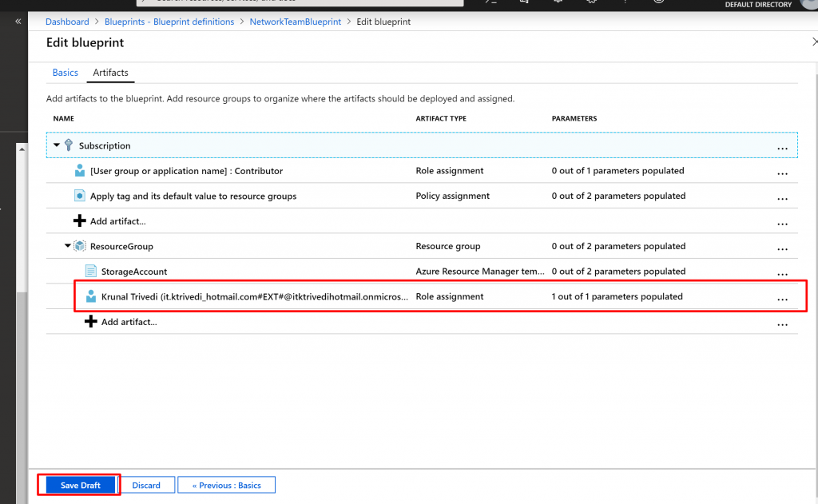Open NetworkTeamBlueprint breadcrumb link
Image resolution: width=818 pixels, height=504 pixels.
pos(296,22)
